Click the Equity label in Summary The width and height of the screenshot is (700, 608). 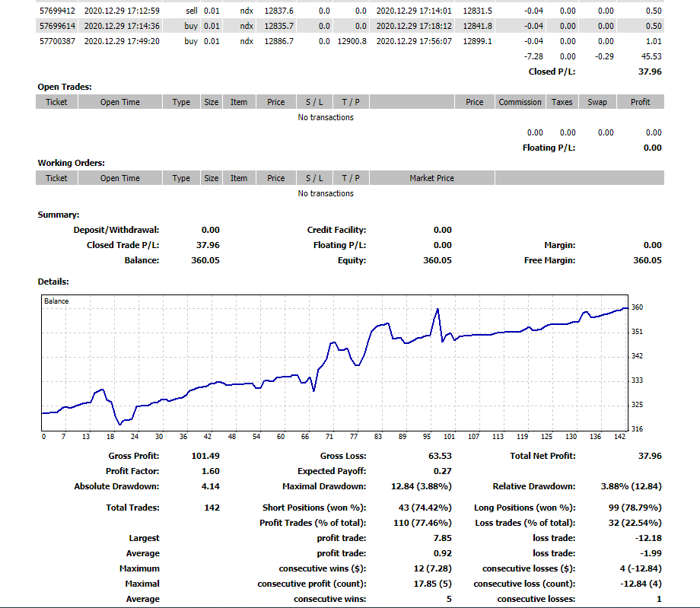click(x=352, y=260)
